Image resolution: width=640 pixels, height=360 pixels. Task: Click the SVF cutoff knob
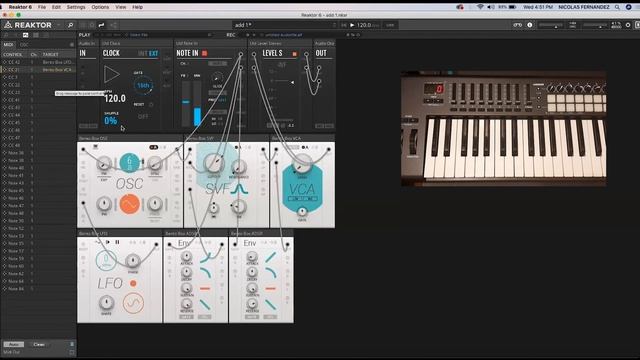point(214,163)
